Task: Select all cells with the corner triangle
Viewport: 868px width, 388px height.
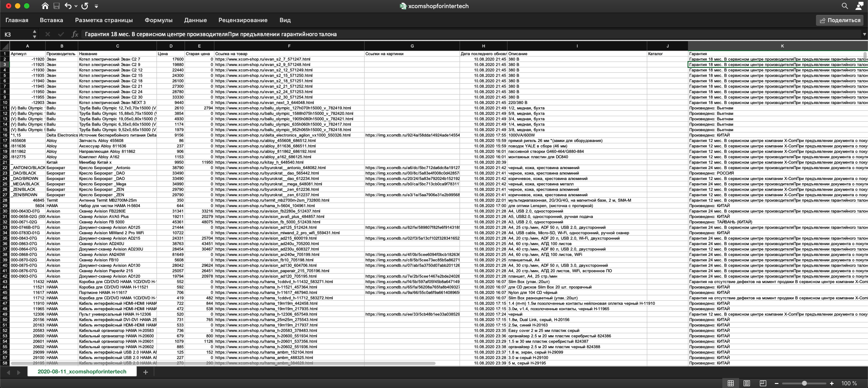Action: 5,46
